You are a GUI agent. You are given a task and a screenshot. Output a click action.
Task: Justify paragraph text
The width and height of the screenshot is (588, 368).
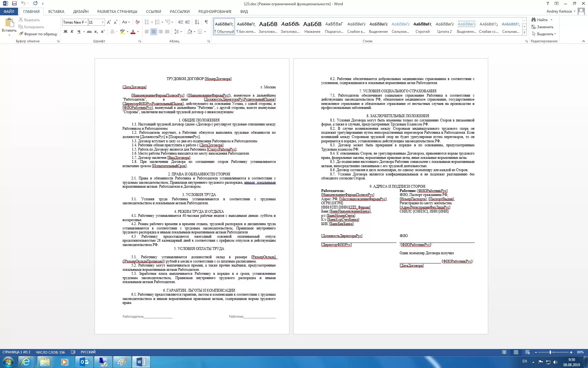pyautogui.click(x=167, y=32)
